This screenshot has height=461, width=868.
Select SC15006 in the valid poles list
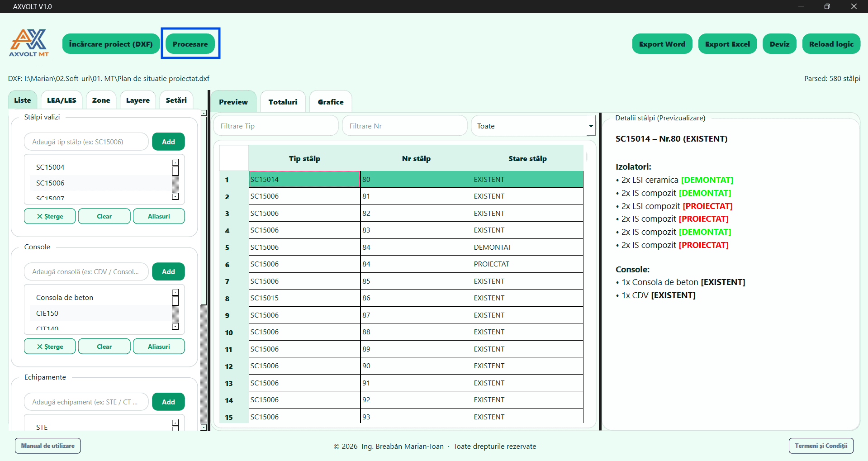(100, 183)
